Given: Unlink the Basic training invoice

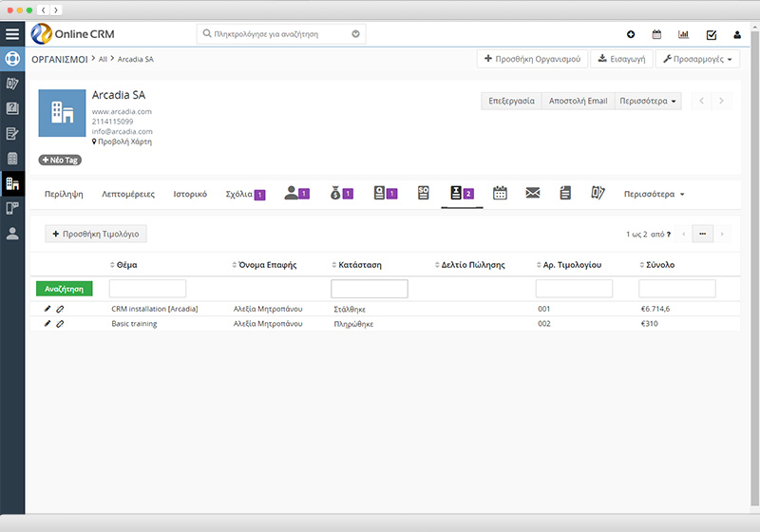Looking at the screenshot, I should point(60,324).
